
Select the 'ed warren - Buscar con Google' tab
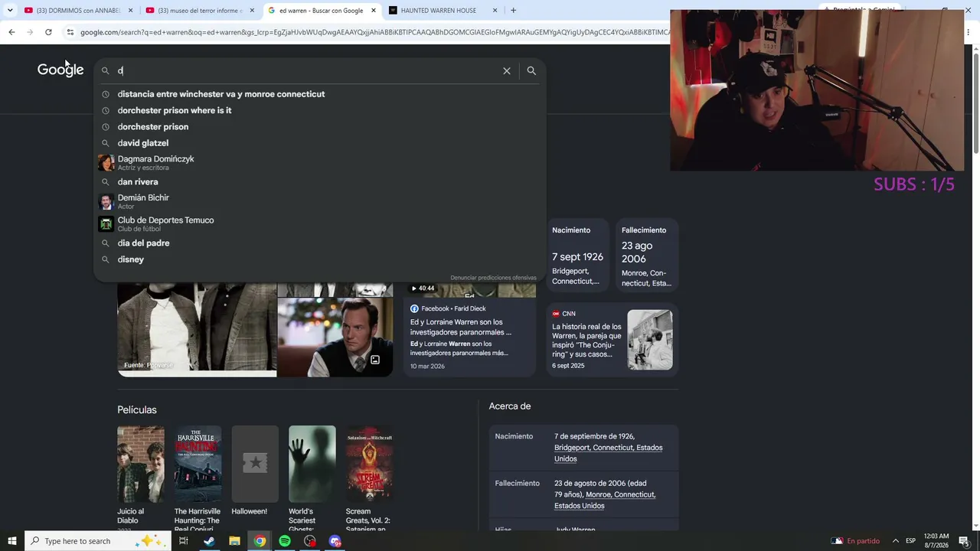[x=322, y=11]
